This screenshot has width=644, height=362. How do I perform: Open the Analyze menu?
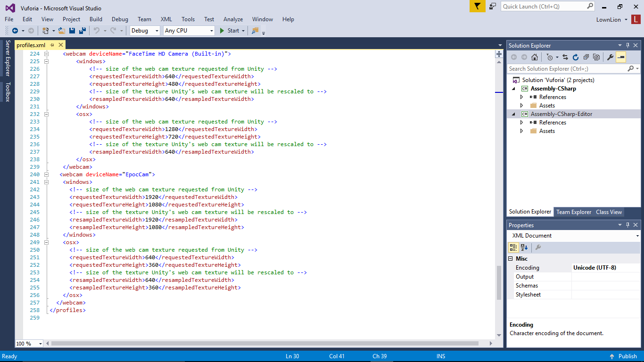point(233,19)
